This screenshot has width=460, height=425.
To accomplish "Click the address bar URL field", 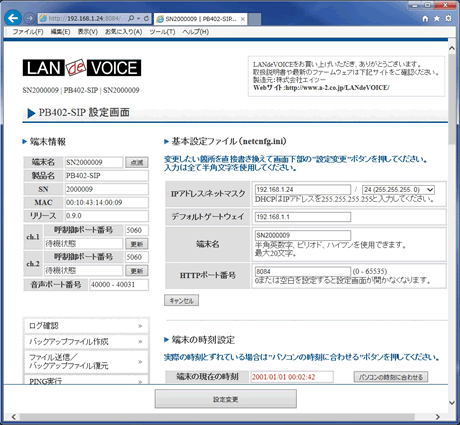I will click(x=84, y=18).
